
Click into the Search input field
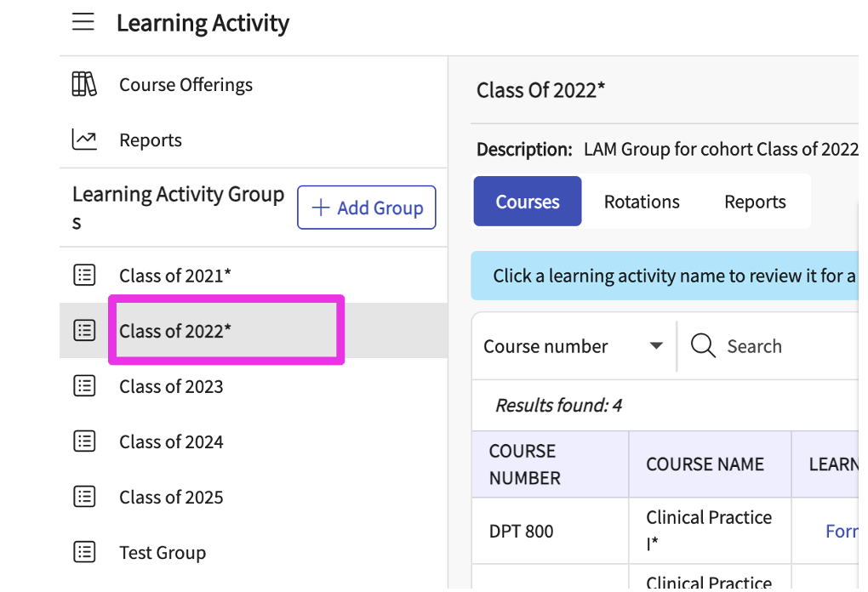783,346
